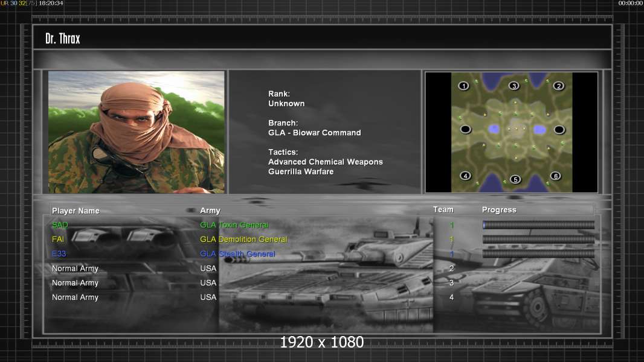Click "USA" army in the team 3 row

click(208, 283)
